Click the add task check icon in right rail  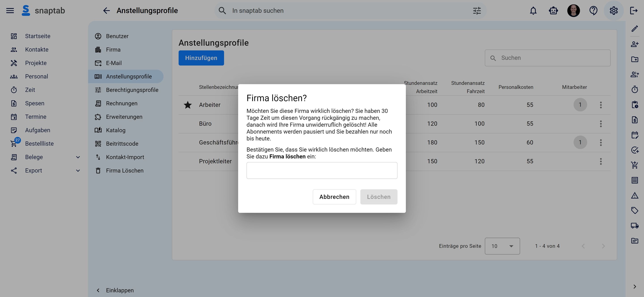coord(635,150)
